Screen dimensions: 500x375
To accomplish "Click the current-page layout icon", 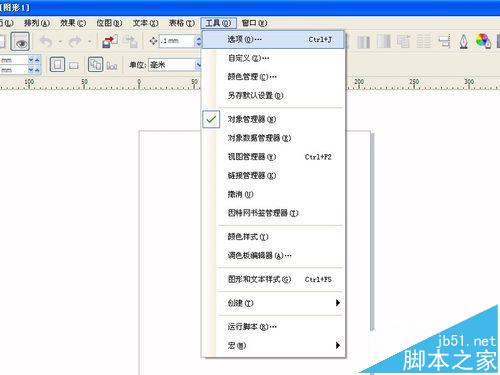I will (x=112, y=65).
